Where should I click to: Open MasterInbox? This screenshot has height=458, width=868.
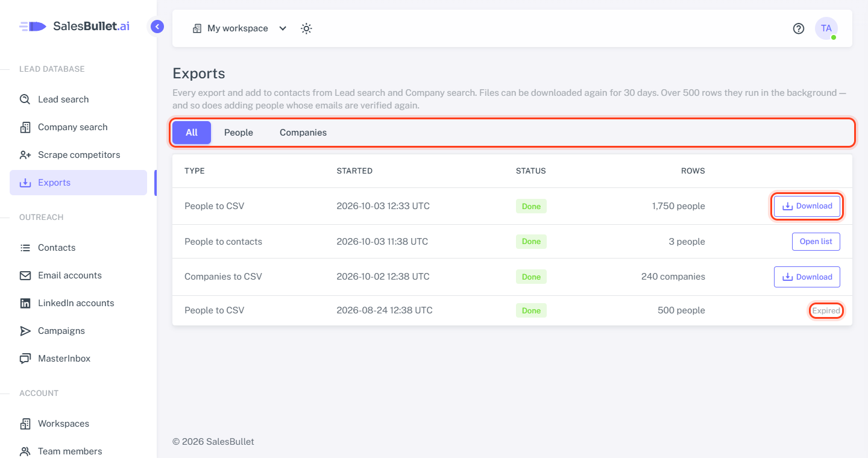tap(78, 359)
